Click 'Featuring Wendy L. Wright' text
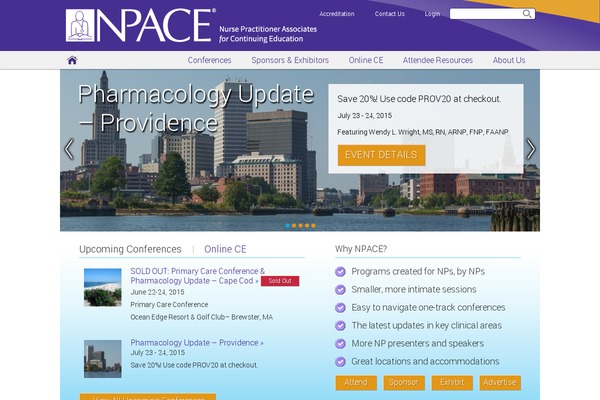 pos(422,132)
